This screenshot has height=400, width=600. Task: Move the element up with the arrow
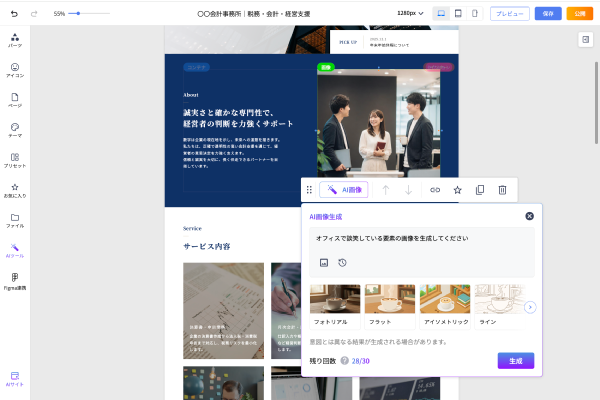[x=386, y=190]
